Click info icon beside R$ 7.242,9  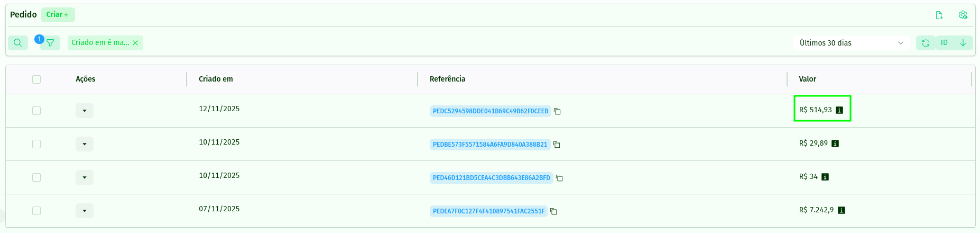coord(842,210)
